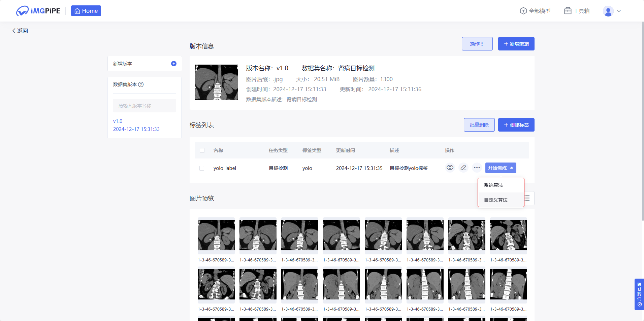Image resolution: width=644 pixels, height=321 pixels.
Task: Focus the 请输入版本名称 search field
Action: 144,106
